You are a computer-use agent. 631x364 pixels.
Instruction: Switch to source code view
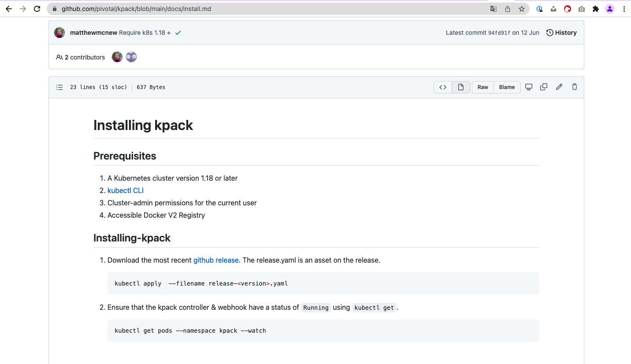click(443, 87)
